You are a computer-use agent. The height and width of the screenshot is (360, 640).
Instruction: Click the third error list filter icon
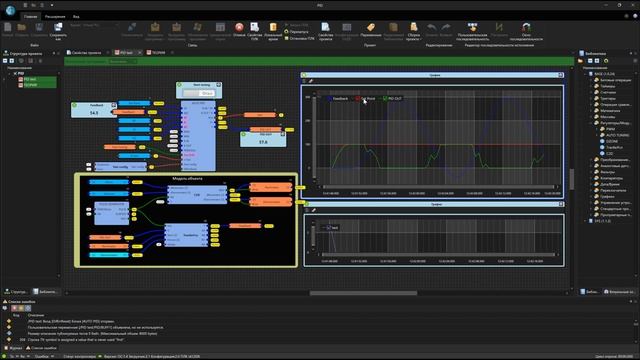click(27, 308)
